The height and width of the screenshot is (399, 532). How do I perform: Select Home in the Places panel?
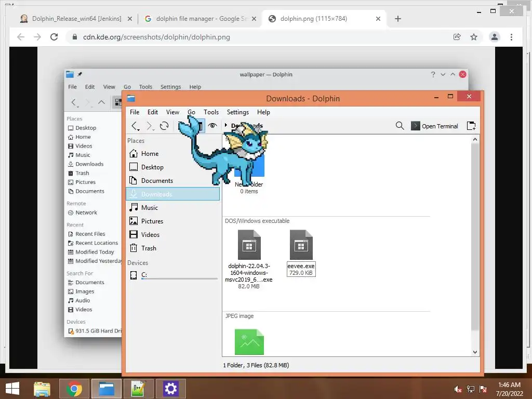click(172, 154)
